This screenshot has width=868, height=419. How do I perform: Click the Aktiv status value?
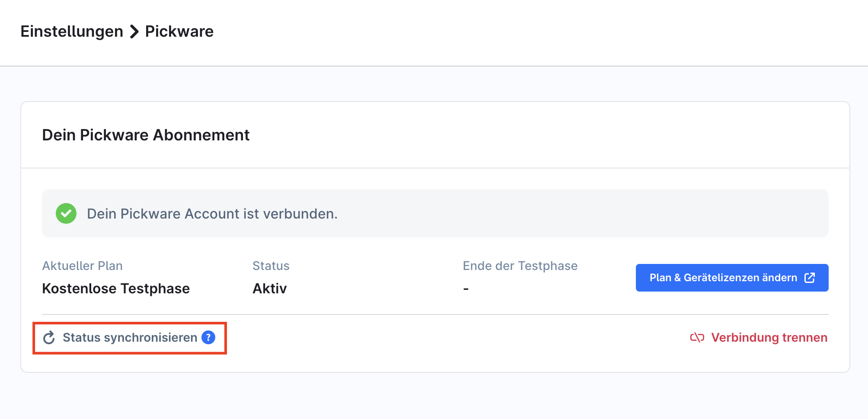[269, 289]
